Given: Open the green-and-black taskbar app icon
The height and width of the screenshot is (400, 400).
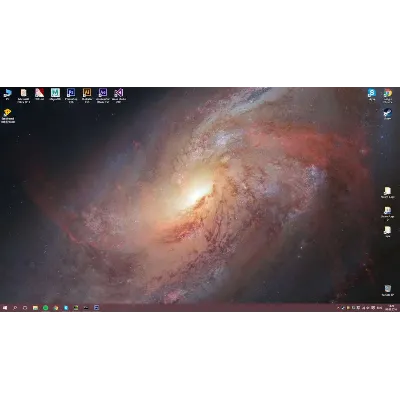Looking at the screenshot, I should click(x=76, y=308).
